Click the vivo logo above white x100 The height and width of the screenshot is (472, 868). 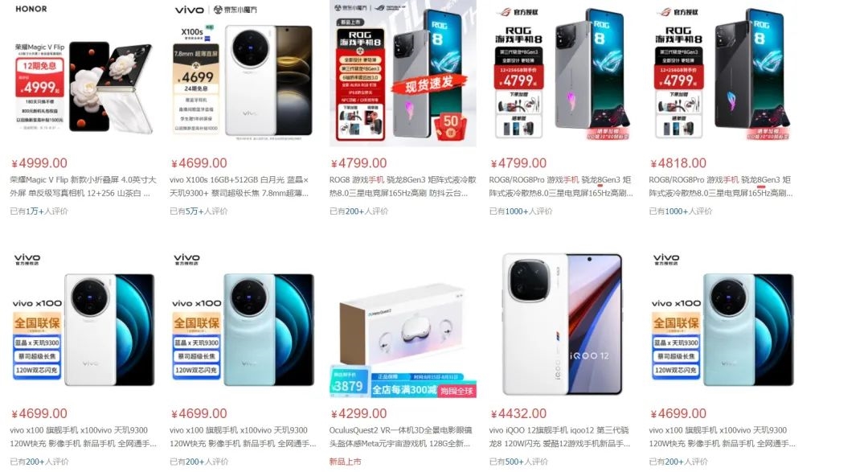pyautogui.click(x=27, y=259)
